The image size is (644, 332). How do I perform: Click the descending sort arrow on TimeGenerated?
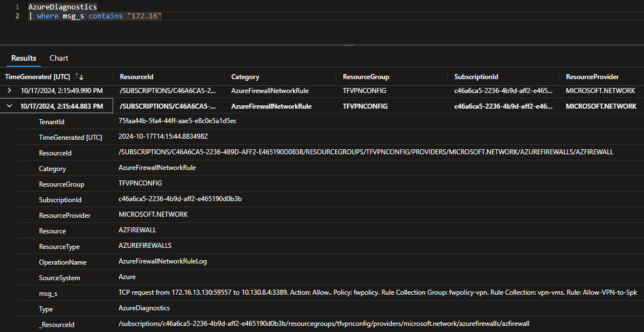pyautogui.click(x=81, y=77)
